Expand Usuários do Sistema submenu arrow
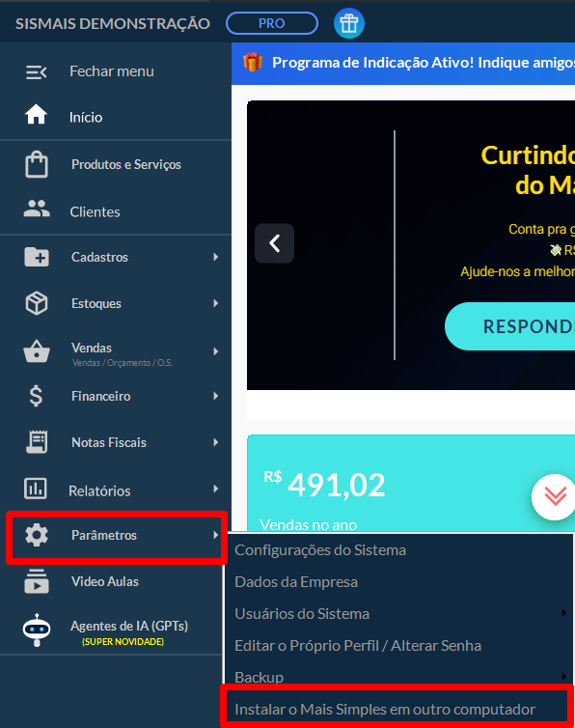575x728 pixels. tap(563, 613)
